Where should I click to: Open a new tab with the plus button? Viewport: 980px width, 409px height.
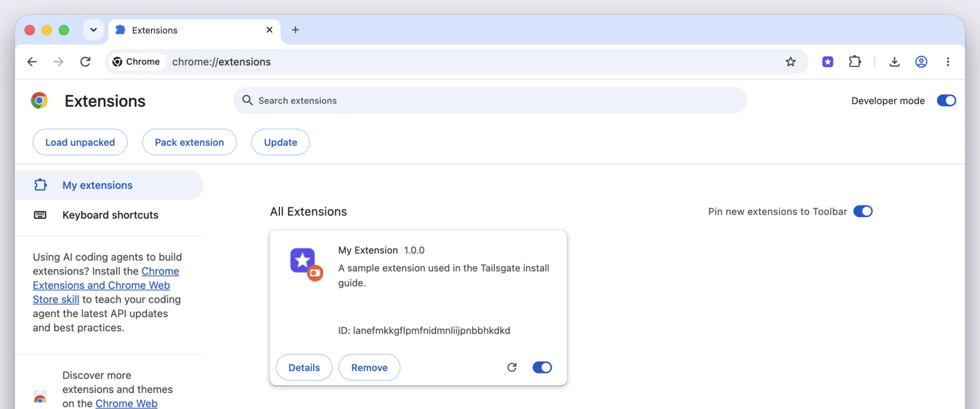click(295, 30)
